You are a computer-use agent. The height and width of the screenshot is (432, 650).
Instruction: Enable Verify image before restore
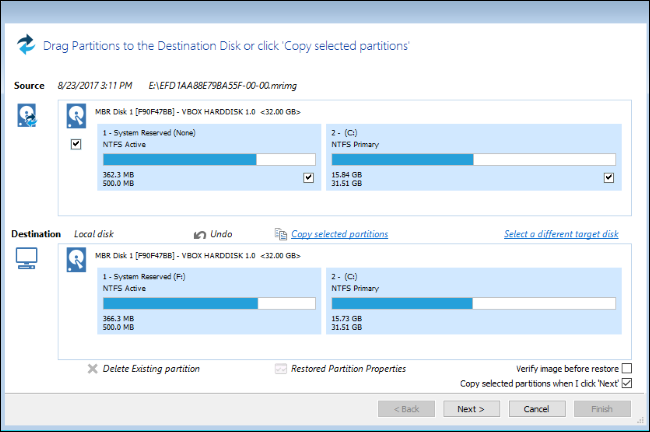(627, 369)
